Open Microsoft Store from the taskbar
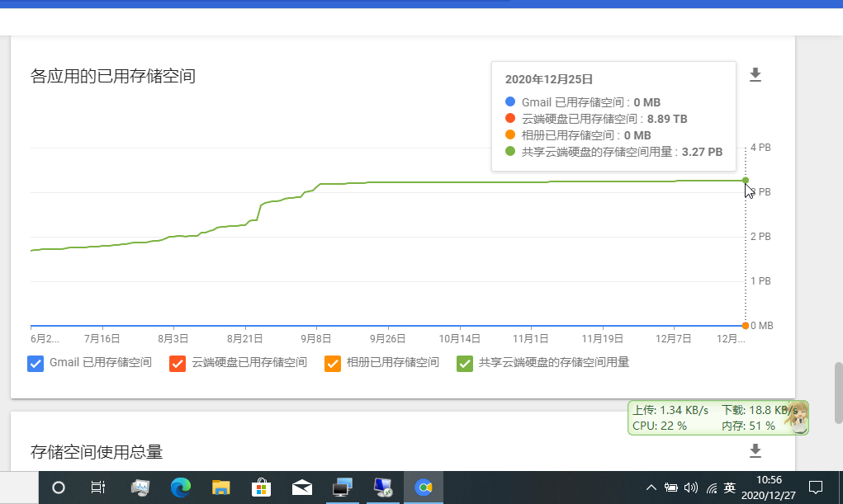Image resolution: width=843 pixels, height=504 pixels. click(261, 488)
